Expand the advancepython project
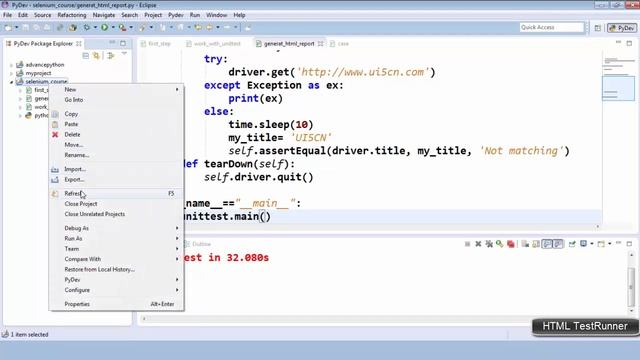Viewport: 640px width, 360px height. point(11,65)
